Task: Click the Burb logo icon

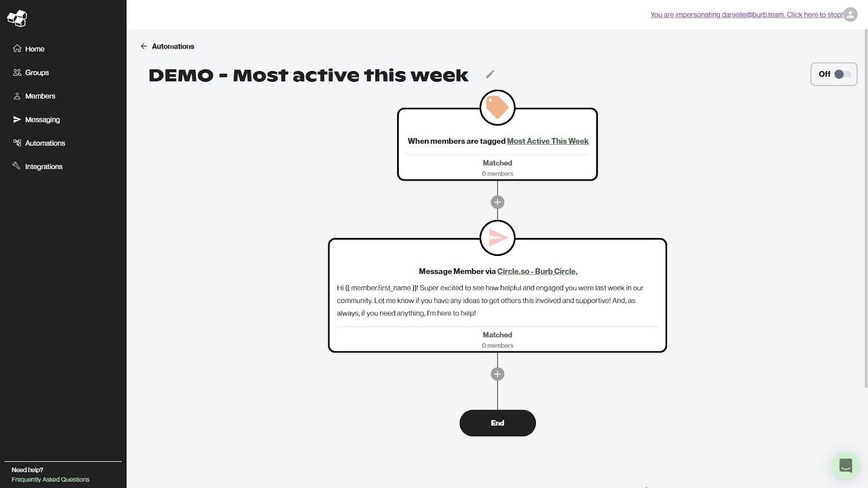Action: [17, 18]
